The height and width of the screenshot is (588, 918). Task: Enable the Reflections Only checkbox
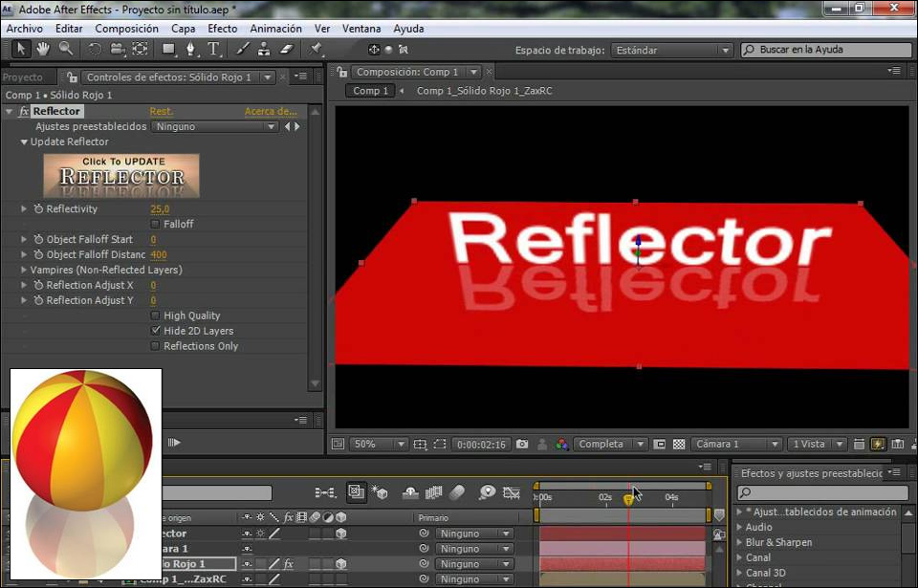click(x=155, y=346)
